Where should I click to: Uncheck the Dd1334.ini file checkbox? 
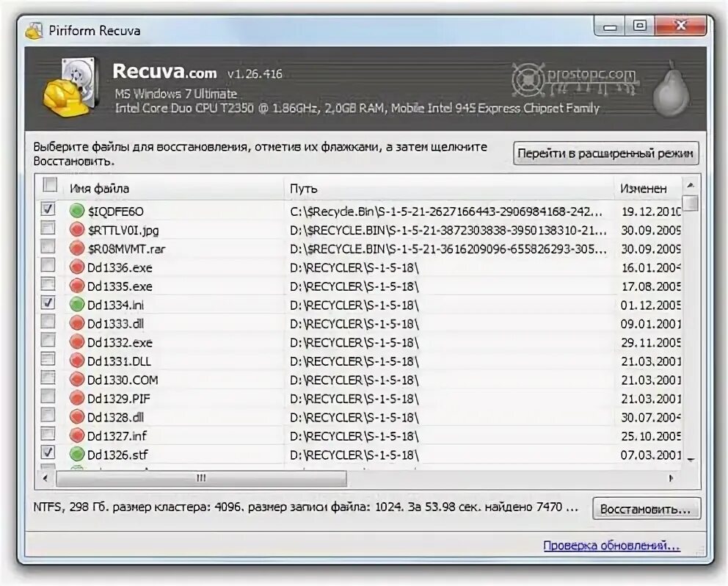[x=48, y=303]
